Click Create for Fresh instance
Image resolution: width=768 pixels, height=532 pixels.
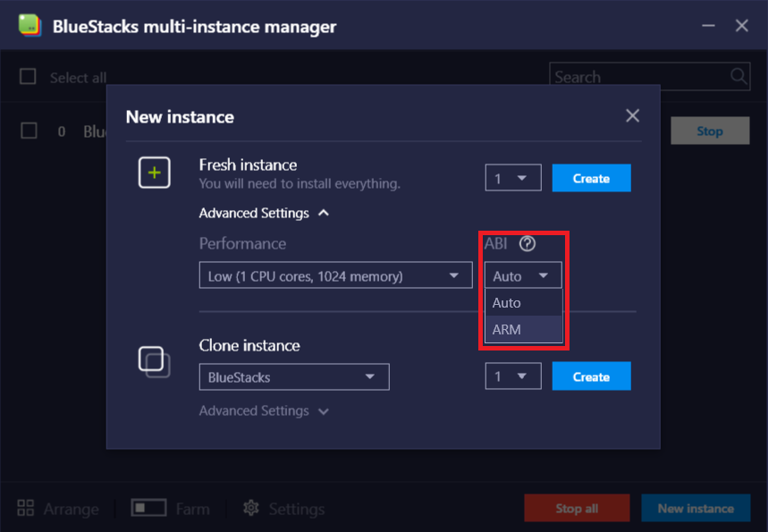point(591,178)
